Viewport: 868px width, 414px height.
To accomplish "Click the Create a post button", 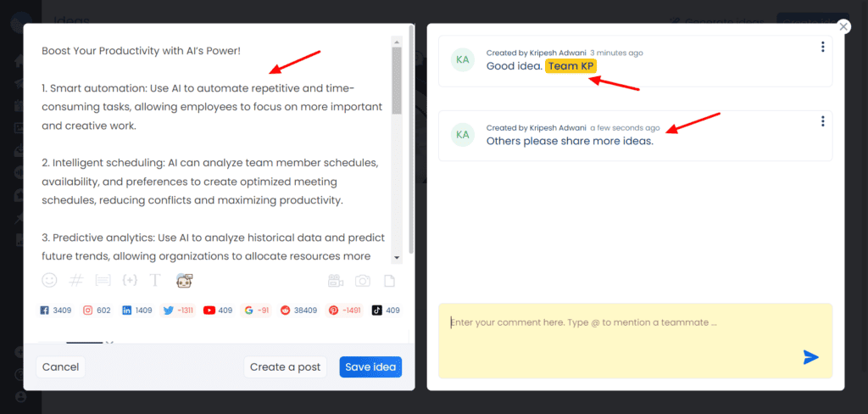I will tap(285, 366).
